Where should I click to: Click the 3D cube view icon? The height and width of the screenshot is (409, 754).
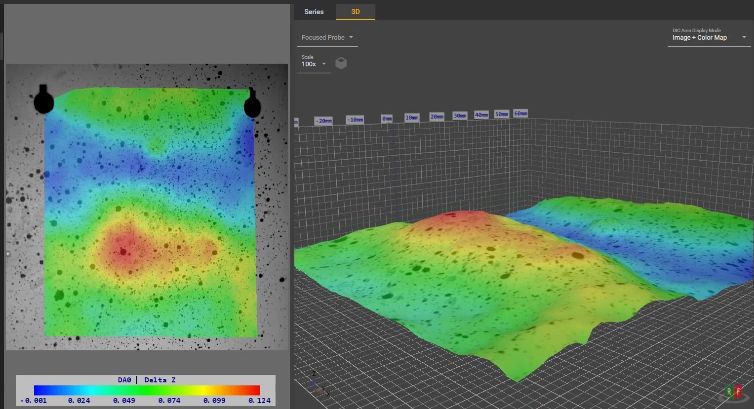[341, 63]
